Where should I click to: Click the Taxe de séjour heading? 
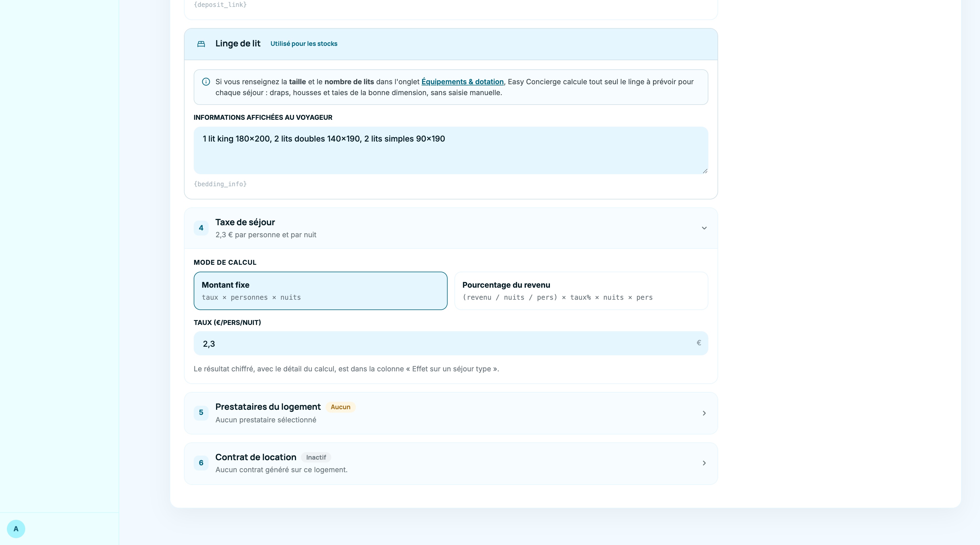245,222
